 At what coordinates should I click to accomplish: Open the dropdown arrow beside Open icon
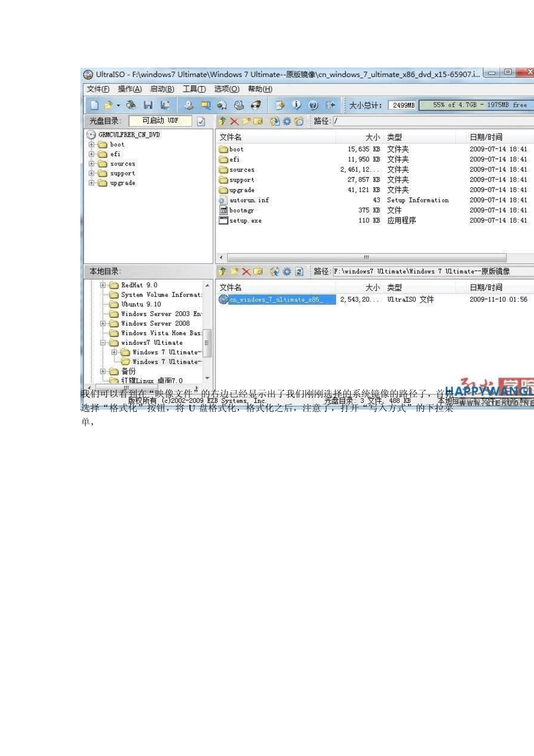click(118, 105)
